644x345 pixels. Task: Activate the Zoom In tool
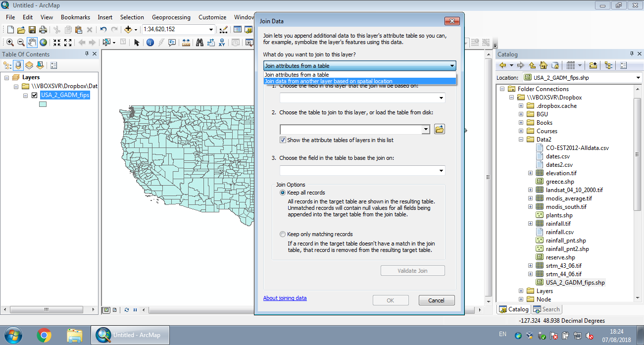pyautogui.click(x=9, y=42)
